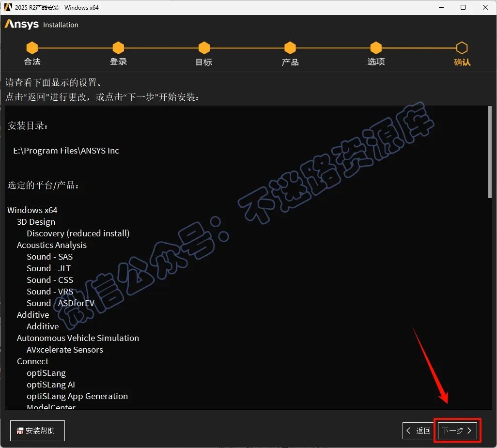Click the 产品 step label

pos(290,62)
